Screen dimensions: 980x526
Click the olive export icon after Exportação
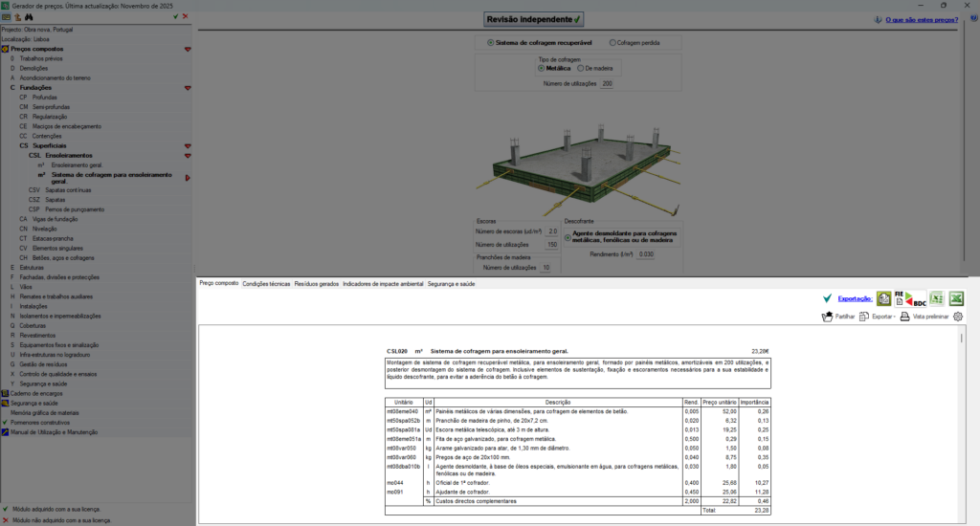(x=883, y=298)
